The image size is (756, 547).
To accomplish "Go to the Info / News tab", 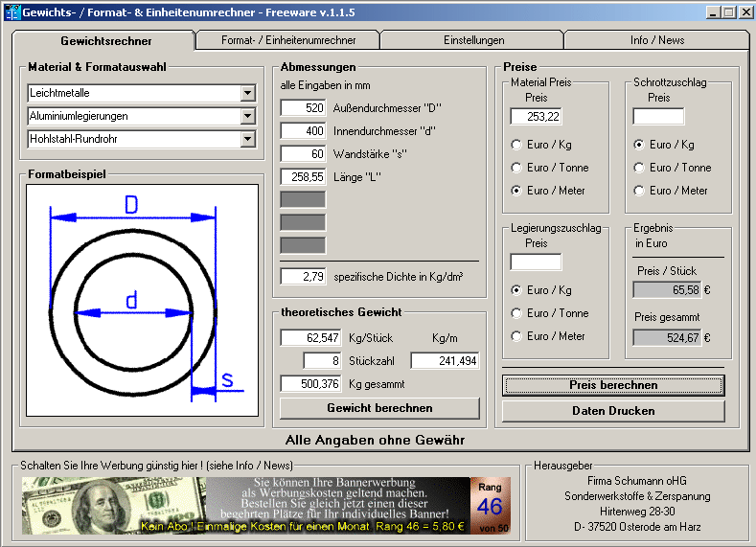I will coord(656,40).
